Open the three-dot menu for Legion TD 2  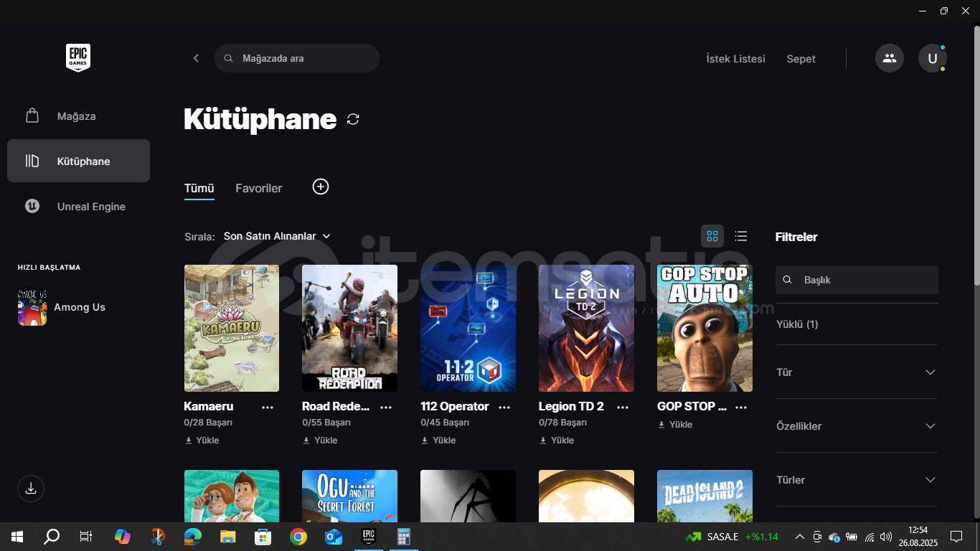[623, 407]
